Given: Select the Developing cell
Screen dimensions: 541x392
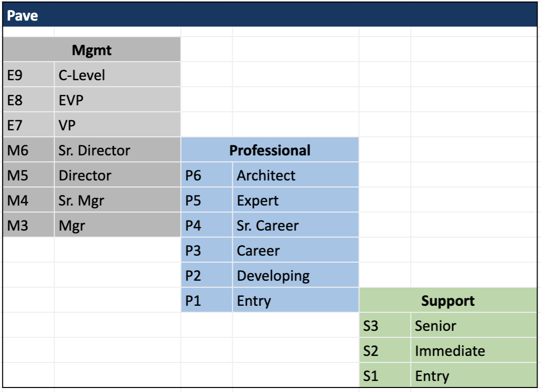Looking at the screenshot, I should [296, 275].
